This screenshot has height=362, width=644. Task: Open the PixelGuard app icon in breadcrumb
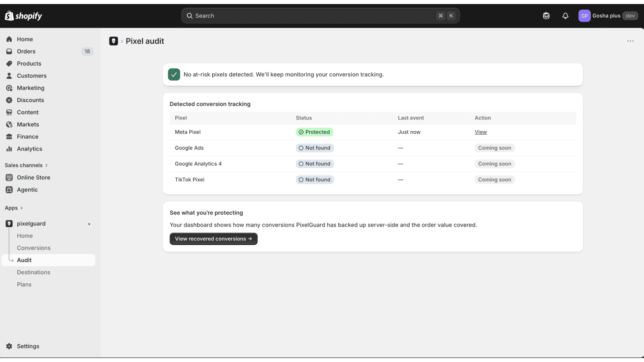click(114, 41)
